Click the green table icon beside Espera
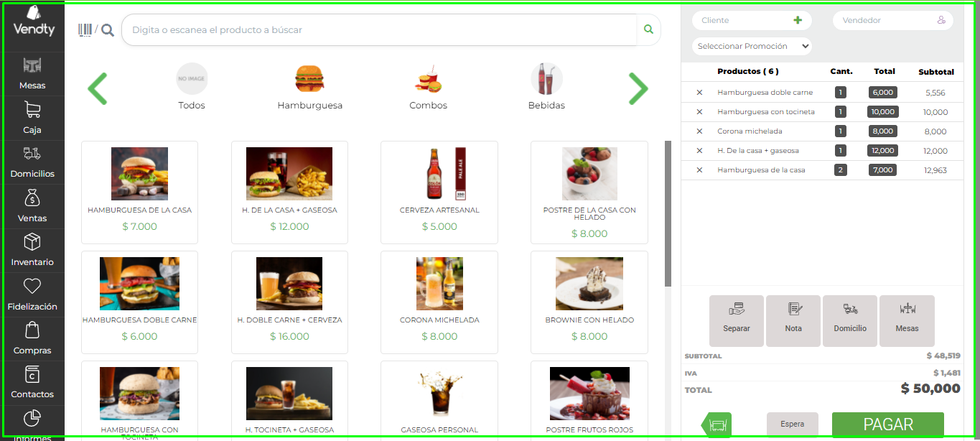980x441 pixels. click(717, 424)
